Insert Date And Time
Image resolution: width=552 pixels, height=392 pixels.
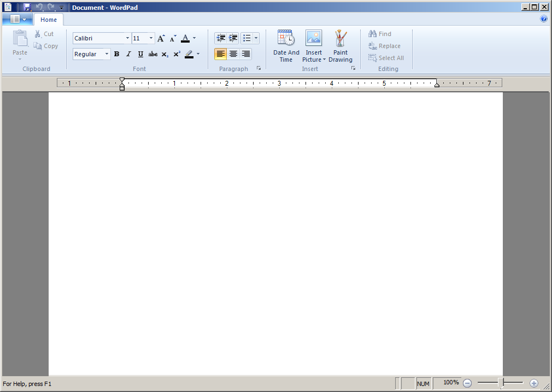[x=286, y=46]
